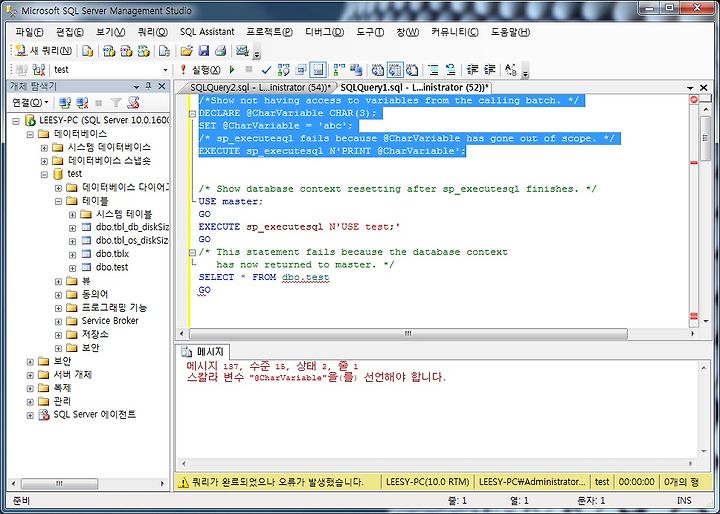Click the Object Explorer filter funnel icon

click(x=116, y=102)
